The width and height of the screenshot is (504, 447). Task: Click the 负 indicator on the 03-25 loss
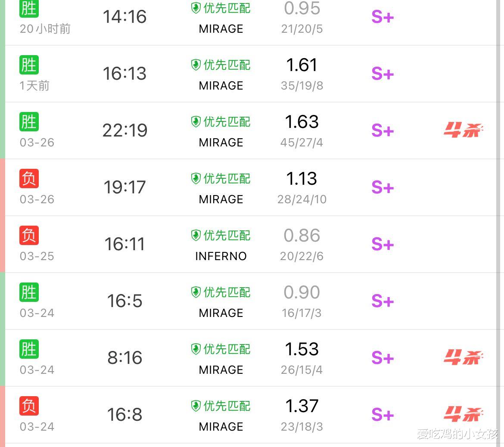(x=28, y=236)
